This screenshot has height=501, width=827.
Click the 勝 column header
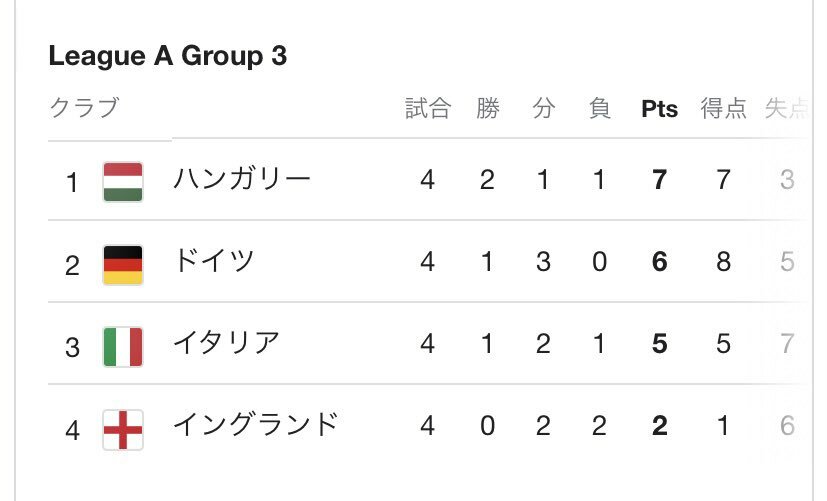click(487, 109)
